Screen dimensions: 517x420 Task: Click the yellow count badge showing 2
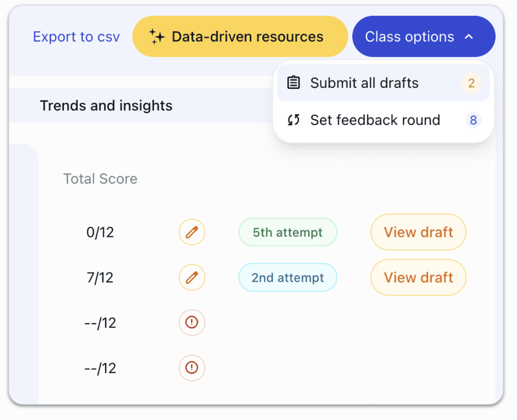point(471,83)
